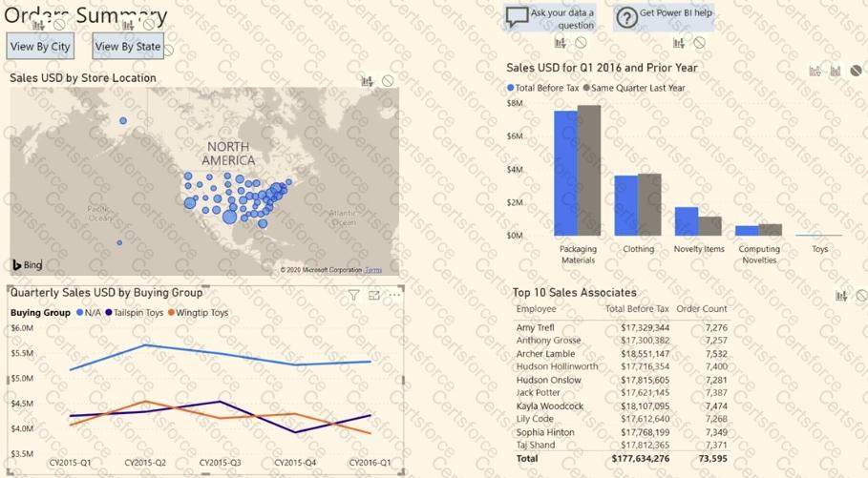Select the Wingtip Toys legend entry
The width and height of the screenshot is (868, 478).
(199, 313)
